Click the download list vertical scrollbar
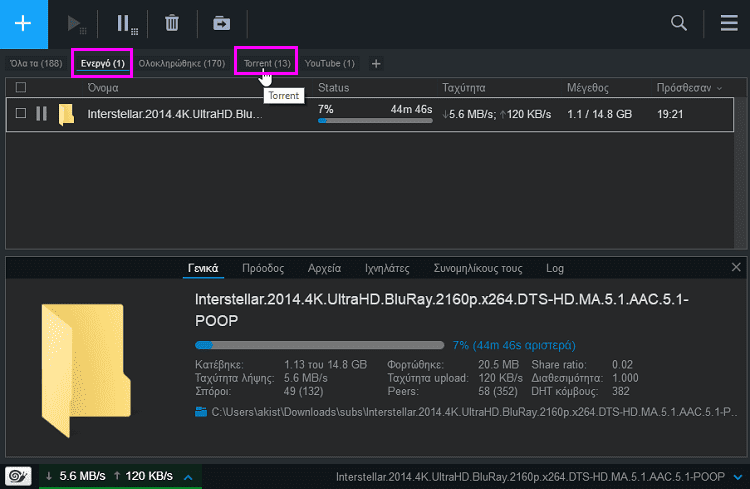Image resolution: width=750 pixels, height=489 pixels. click(740, 172)
